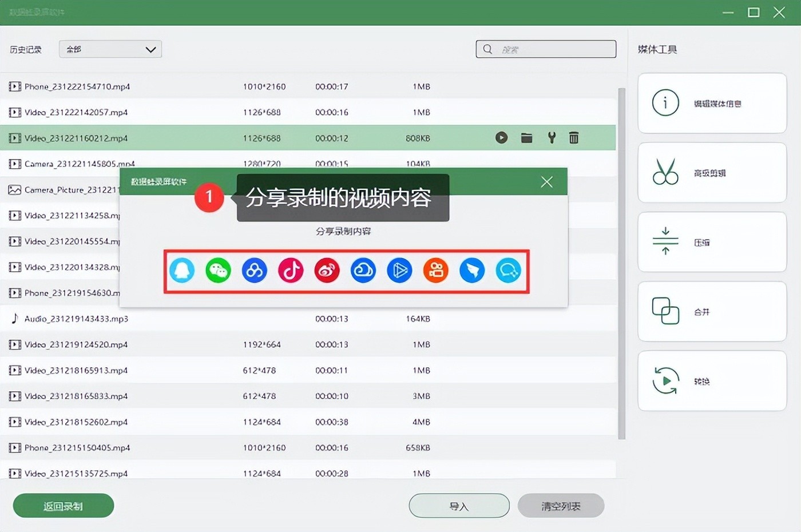Share to Weibo using red icon

[x=327, y=271]
